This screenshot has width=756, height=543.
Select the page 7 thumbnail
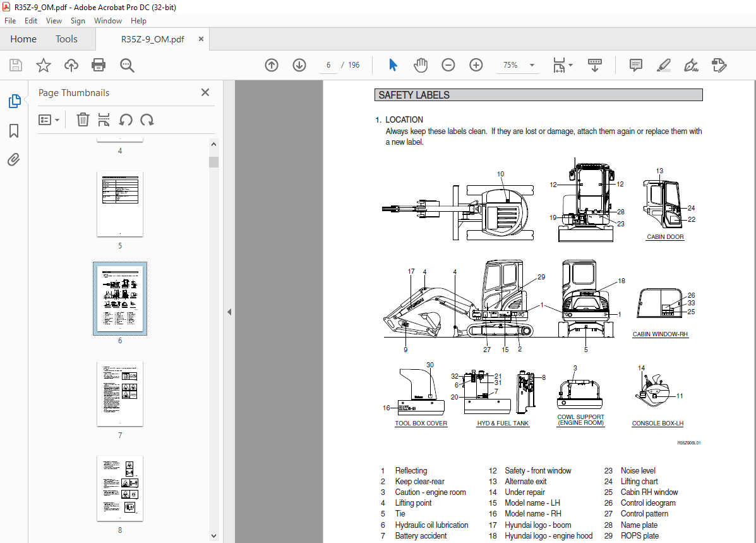pyautogui.click(x=120, y=394)
